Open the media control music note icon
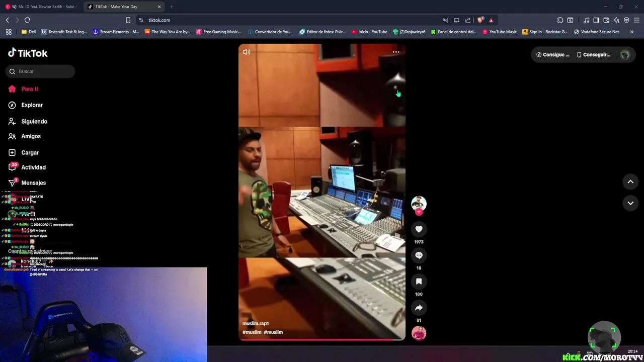The image size is (644, 362). click(x=586, y=20)
